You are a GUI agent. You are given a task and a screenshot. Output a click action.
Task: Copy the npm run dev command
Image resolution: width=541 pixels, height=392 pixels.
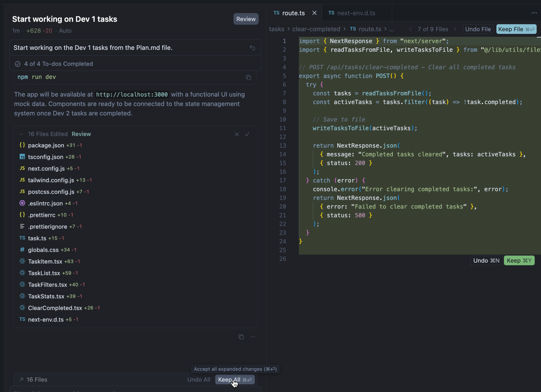pos(248,77)
